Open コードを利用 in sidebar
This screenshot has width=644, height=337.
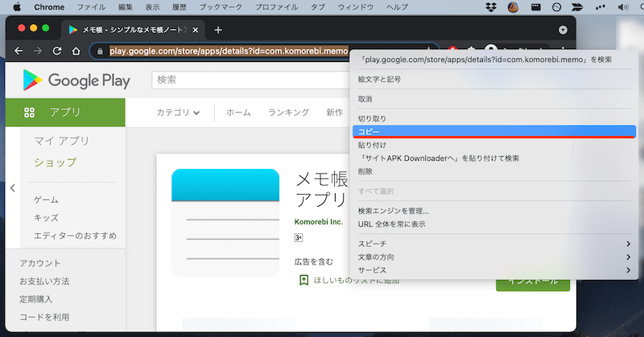coord(44,317)
